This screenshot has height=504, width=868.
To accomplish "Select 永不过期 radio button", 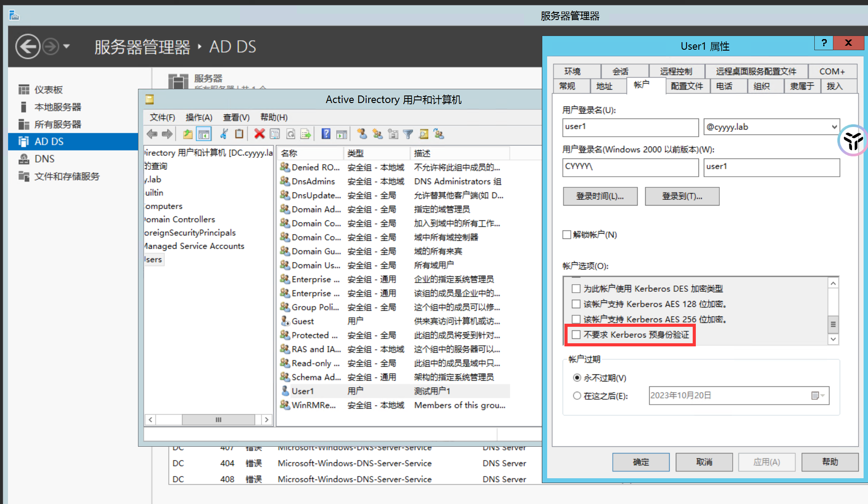I will (577, 378).
